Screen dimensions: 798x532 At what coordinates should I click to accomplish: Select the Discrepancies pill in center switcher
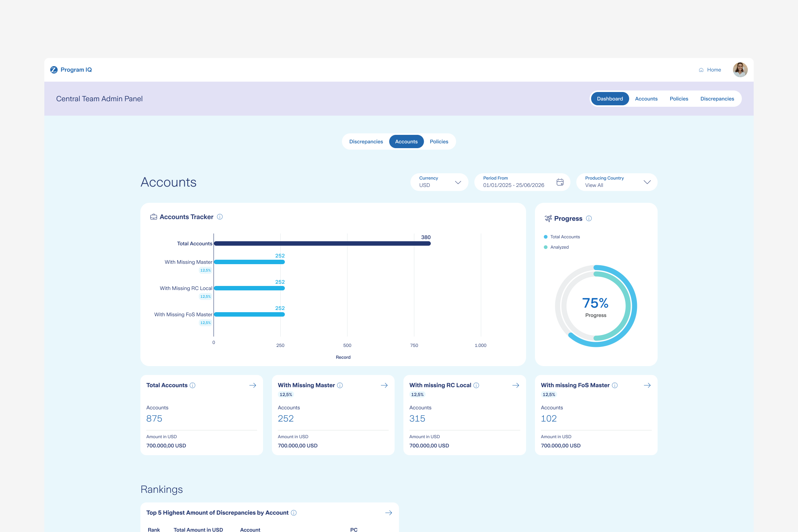[x=366, y=141]
